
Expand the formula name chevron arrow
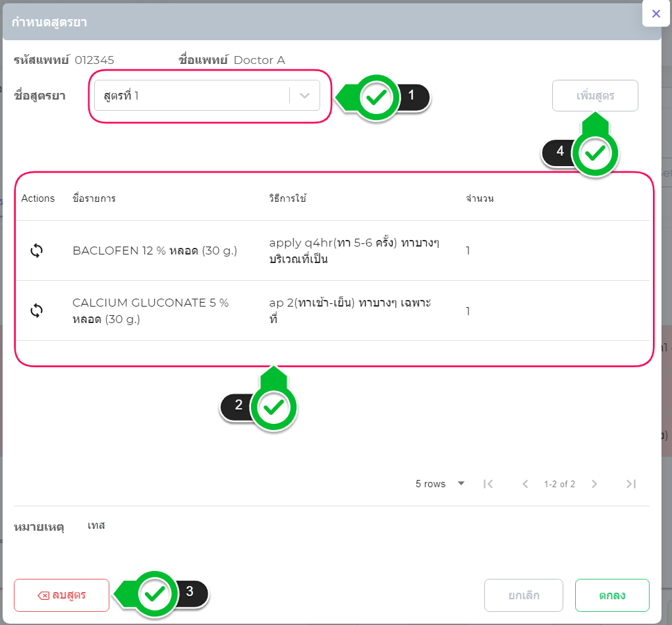304,96
